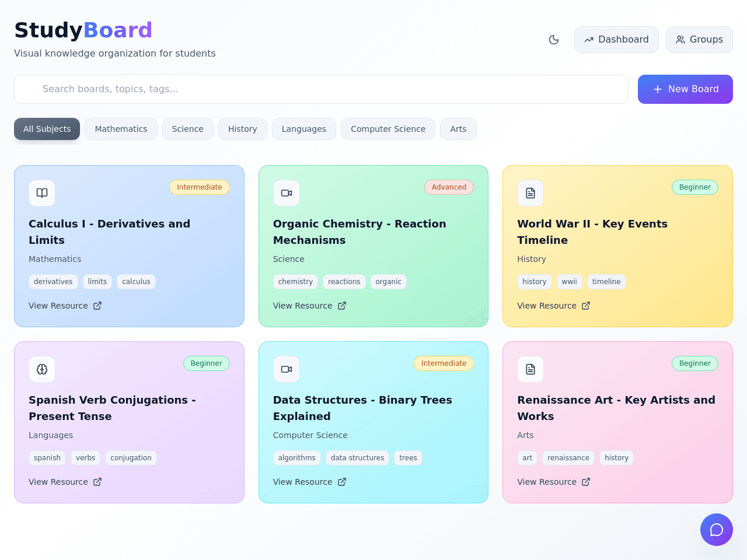Create a New Board
The width and height of the screenshot is (747, 560).
(x=685, y=89)
